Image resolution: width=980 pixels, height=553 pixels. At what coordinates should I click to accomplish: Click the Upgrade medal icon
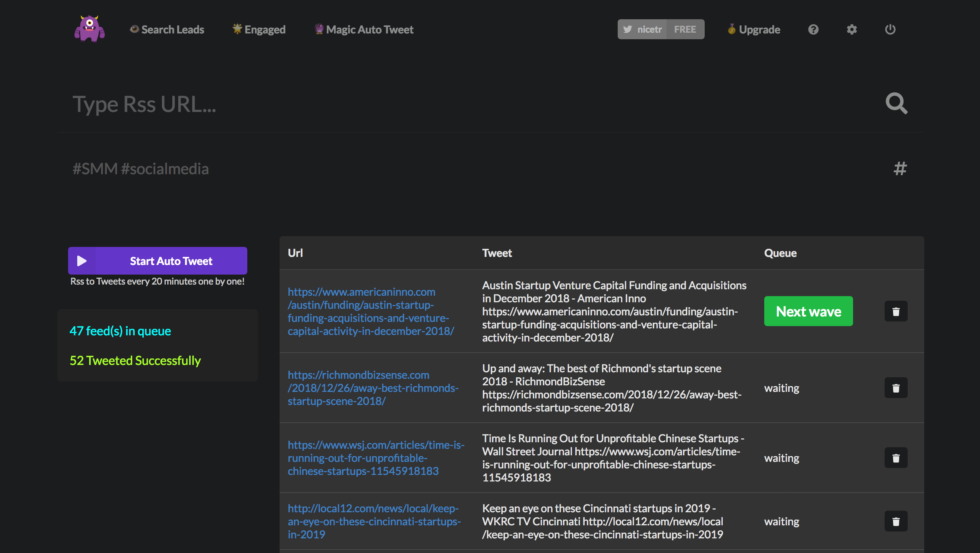(732, 29)
